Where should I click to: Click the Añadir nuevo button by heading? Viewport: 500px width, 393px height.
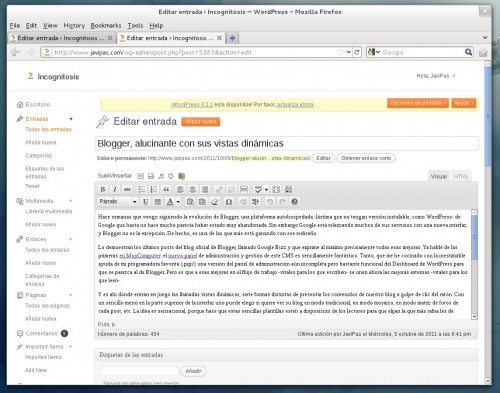[200, 122]
